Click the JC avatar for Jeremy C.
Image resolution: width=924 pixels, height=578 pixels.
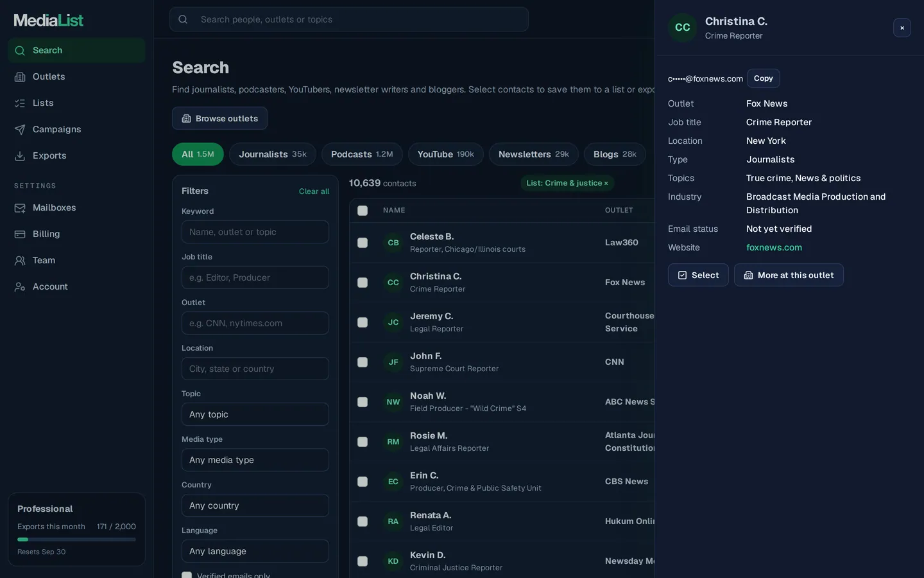click(x=393, y=322)
